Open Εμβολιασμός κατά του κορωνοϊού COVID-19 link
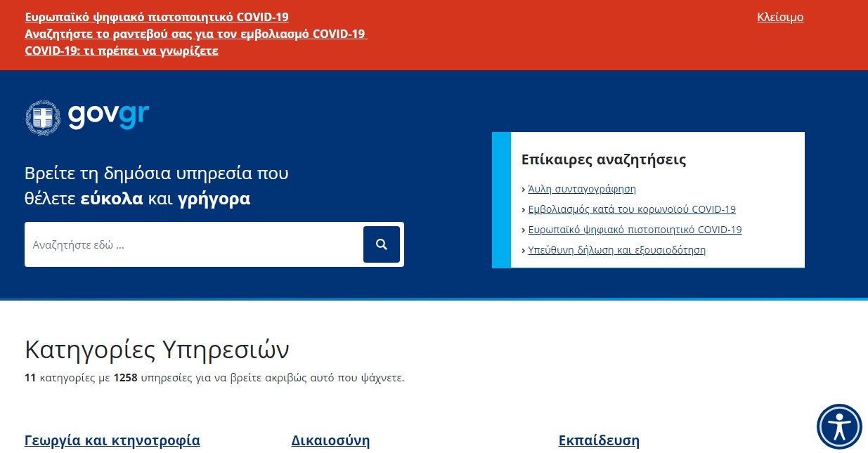This screenshot has height=453, width=868. [632, 209]
